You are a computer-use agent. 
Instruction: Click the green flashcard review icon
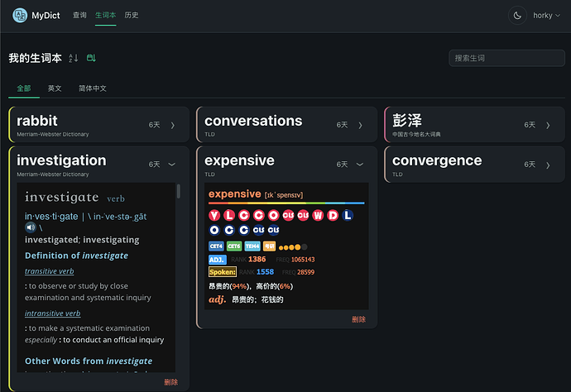tap(91, 58)
